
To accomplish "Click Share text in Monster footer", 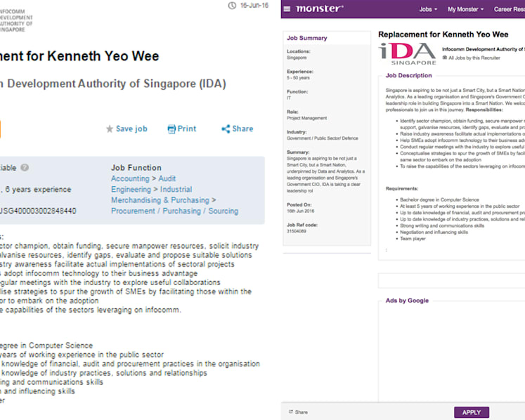I will 302,412.
